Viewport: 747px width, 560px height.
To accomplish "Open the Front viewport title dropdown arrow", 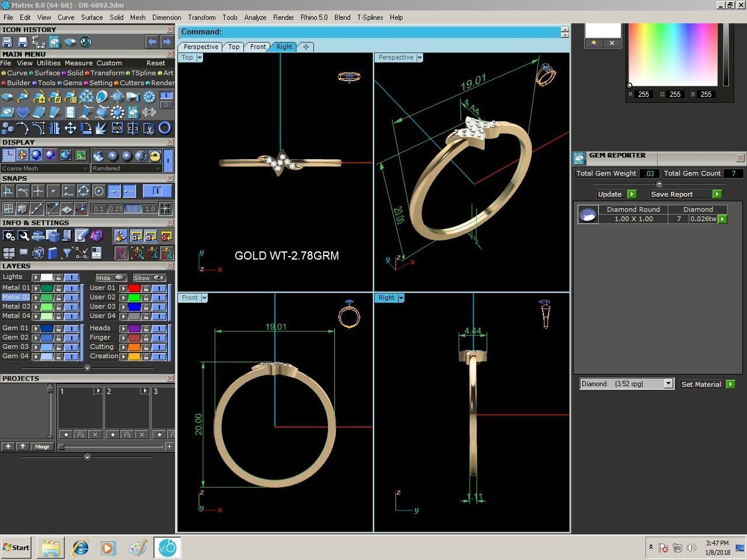I will click(x=204, y=297).
